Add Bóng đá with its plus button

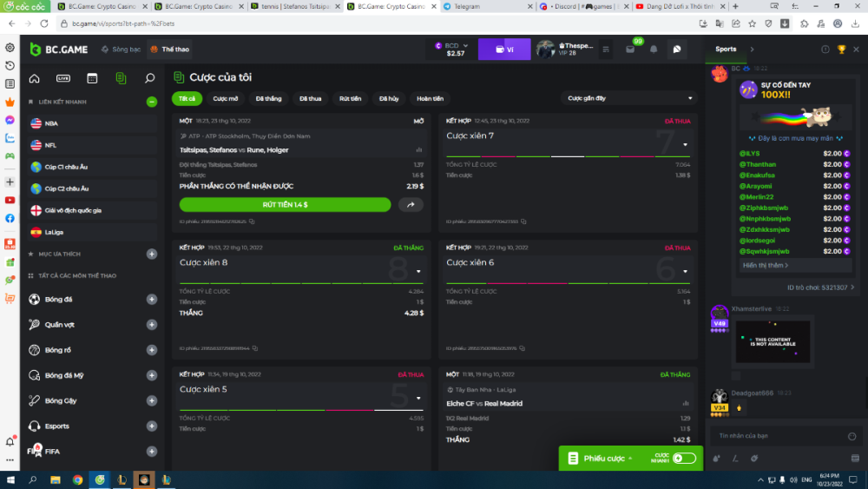tap(152, 300)
